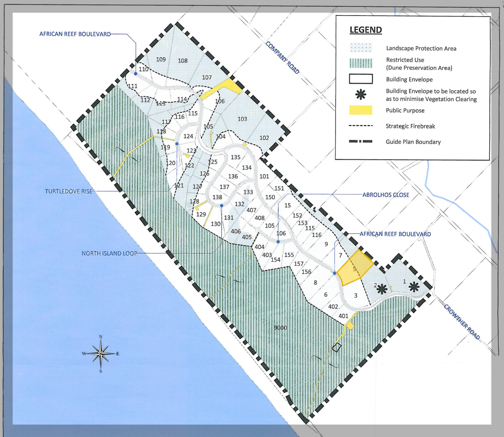Click the yellow public purpose lot 5
The height and width of the screenshot is (437, 504).
(355, 268)
